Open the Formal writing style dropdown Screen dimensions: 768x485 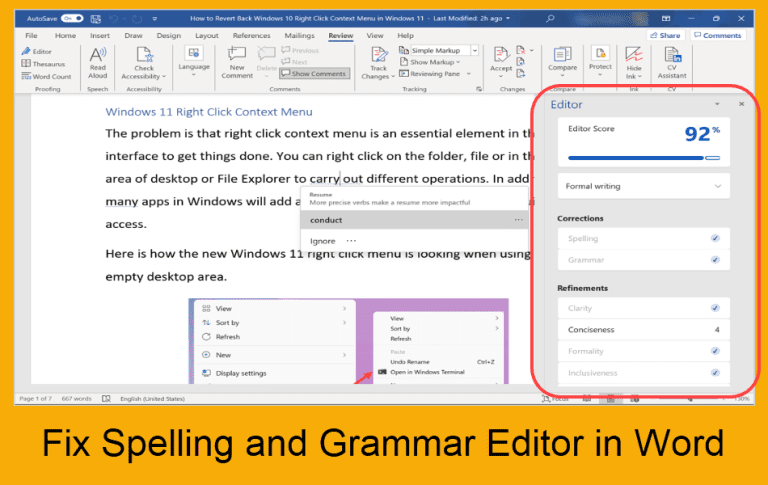644,186
